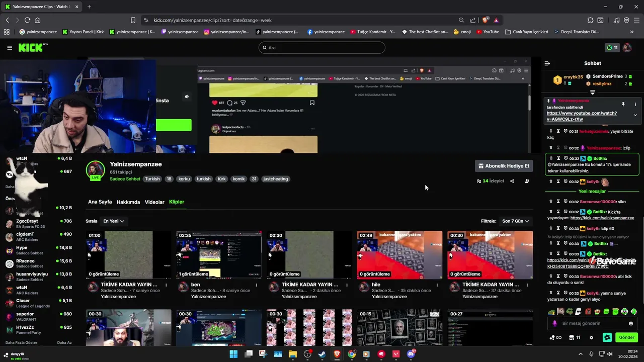Open Brave Rewards triangle icon
644x362 pixels.
click(496, 20)
